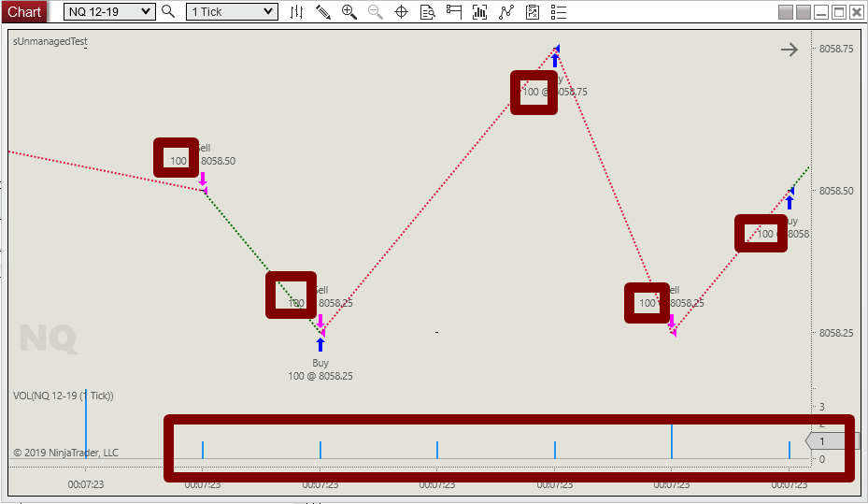Open the Chart Trader icon
Image resolution: width=868 pixels, height=504 pixels.
(x=454, y=12)
